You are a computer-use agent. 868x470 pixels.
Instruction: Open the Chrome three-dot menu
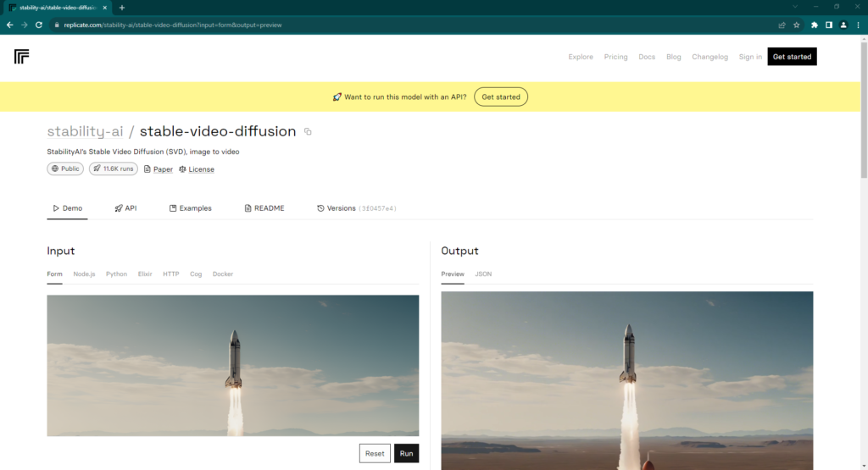pyautogui.click(x=858, y=25)
